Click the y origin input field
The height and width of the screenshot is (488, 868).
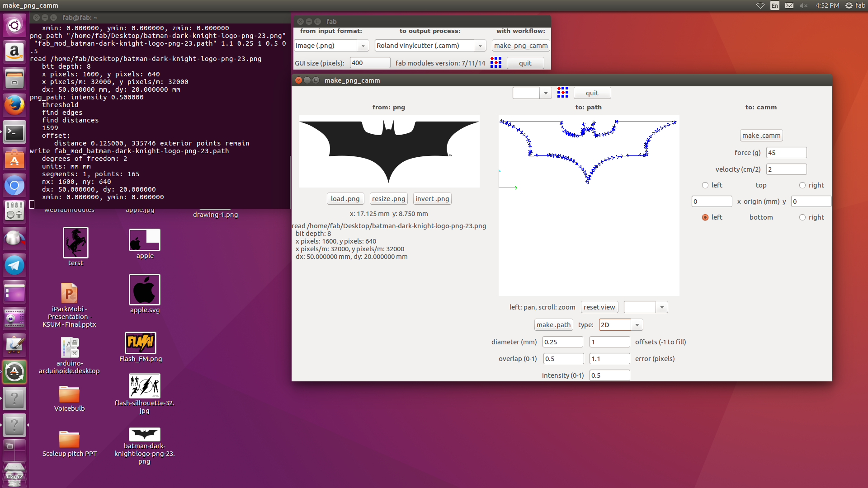point(811,202)
